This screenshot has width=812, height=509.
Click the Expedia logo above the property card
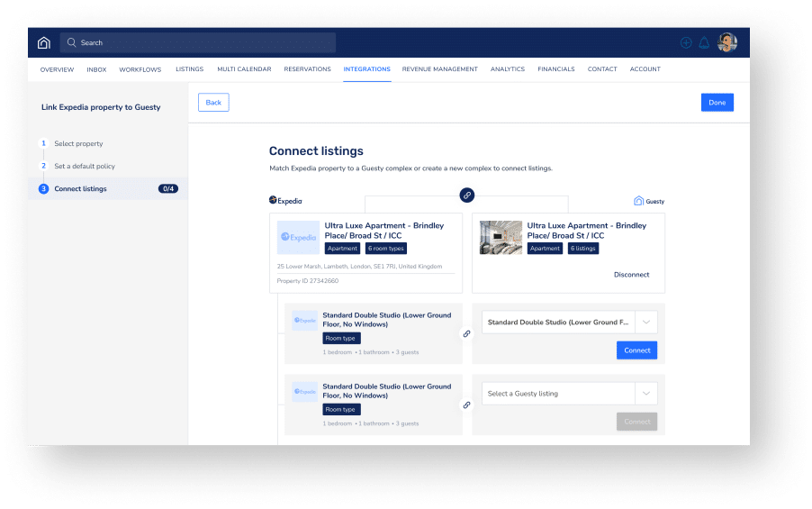285,201
